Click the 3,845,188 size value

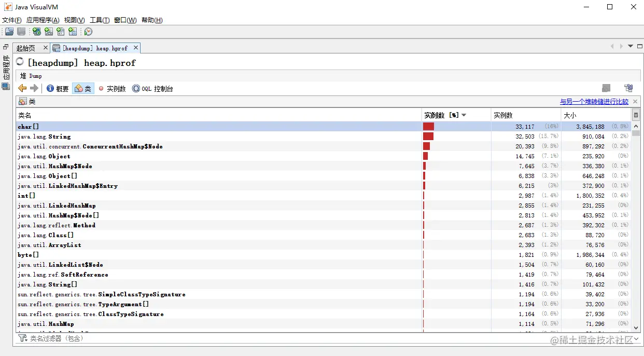590,127
